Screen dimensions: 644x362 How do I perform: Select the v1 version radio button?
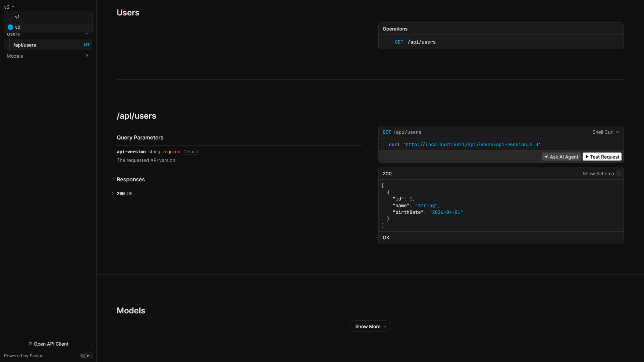tap(10, 17)
